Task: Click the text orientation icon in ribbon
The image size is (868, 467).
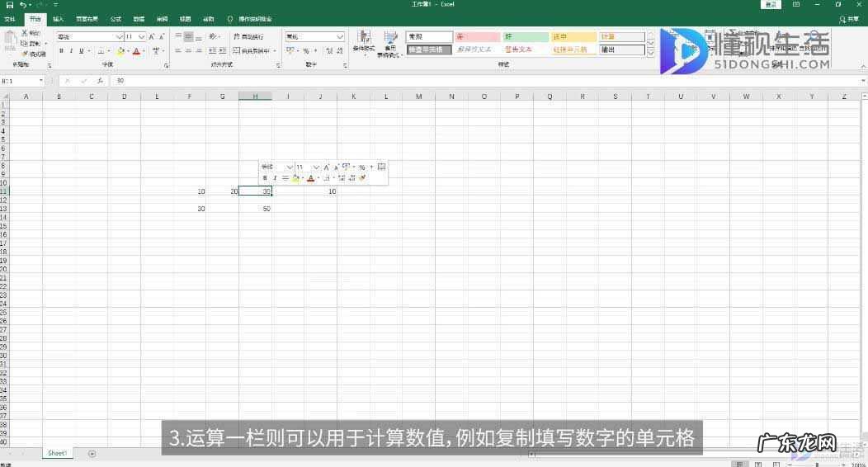Action: 214,36
